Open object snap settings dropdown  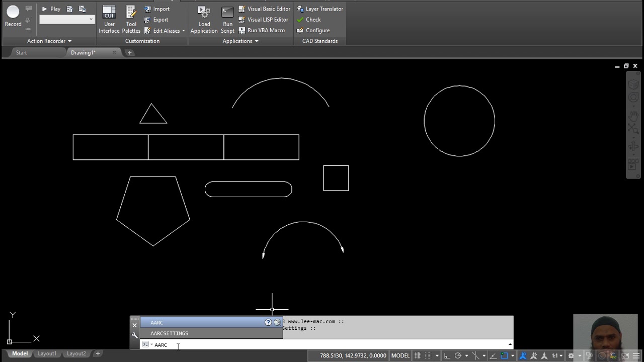point(513,355)
